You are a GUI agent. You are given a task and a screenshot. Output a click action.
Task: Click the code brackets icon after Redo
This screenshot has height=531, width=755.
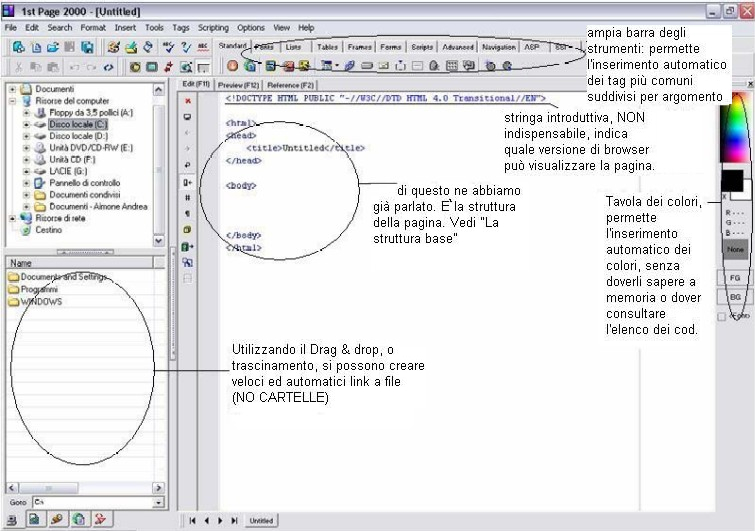[108, 67]
